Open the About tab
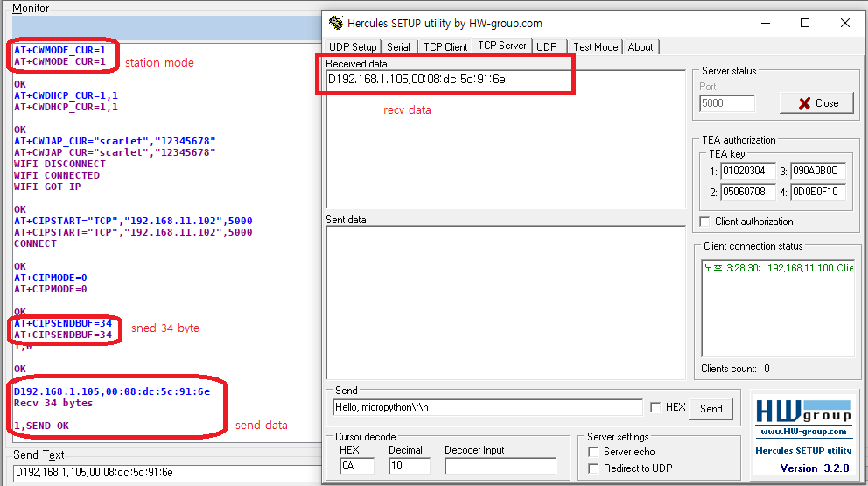This screenshot has width=868, height=486. (x=640, y=47)
